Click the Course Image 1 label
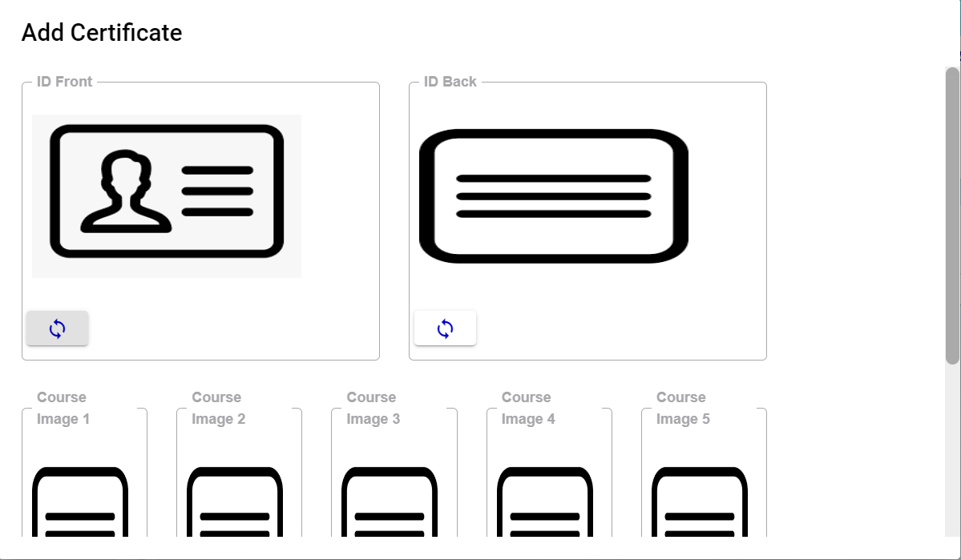Viewport: 961px width, 560px height. (x=63, y=408)
